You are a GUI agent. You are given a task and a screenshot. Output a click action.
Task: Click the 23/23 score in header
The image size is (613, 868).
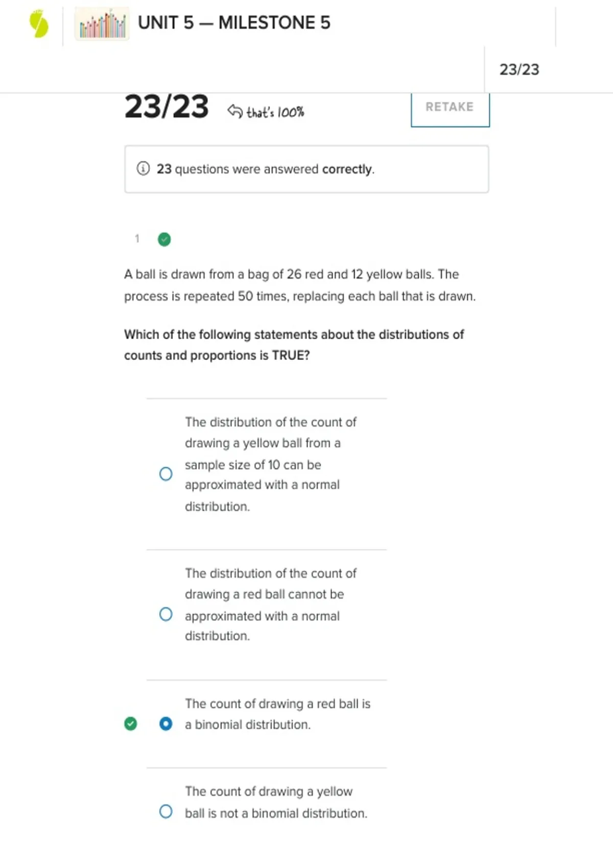(519, 69)
